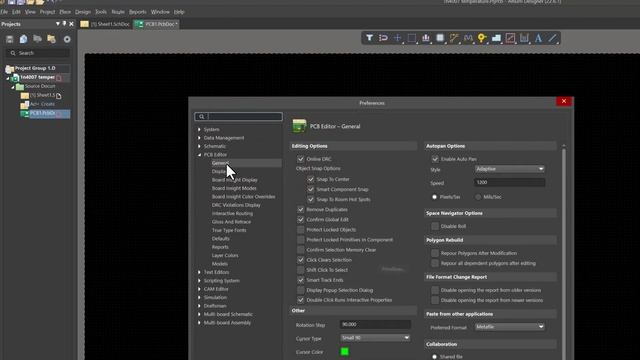640x360 pixels.
Task: Click the Rotation Step input field
Action: click(x=375, y=324)
